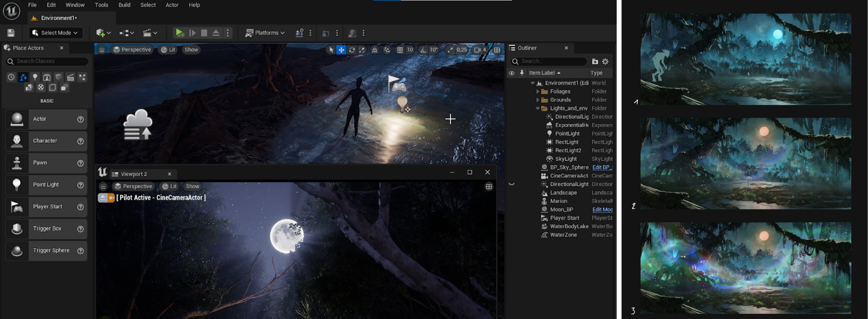Toggle the pin column header in Outliner
868x319 pixels.
(522, 73)
